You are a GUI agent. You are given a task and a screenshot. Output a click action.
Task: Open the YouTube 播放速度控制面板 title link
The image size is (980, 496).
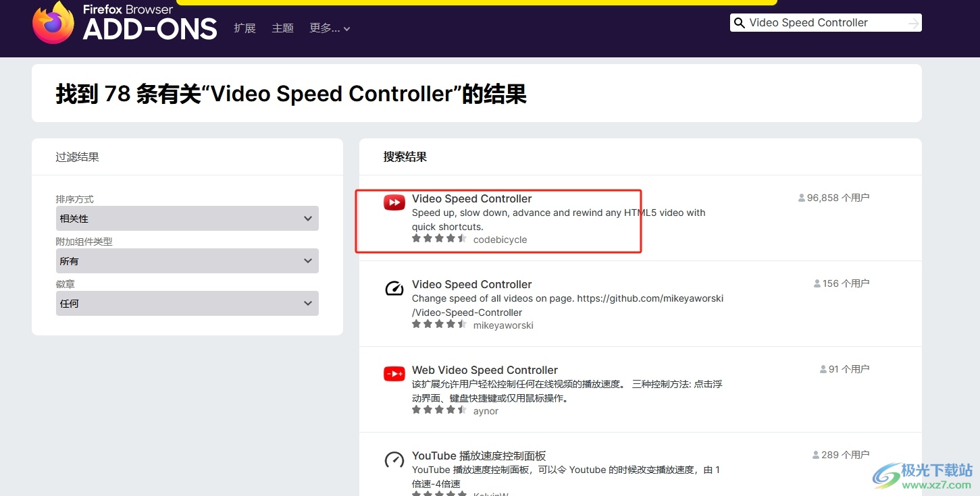point(479,456)
